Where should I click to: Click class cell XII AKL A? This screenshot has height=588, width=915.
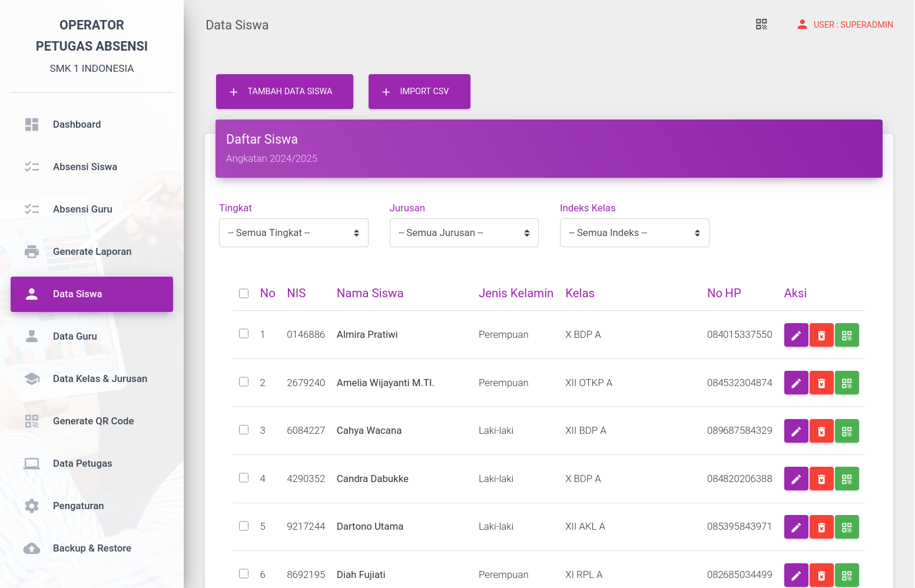tap(585, 526)
